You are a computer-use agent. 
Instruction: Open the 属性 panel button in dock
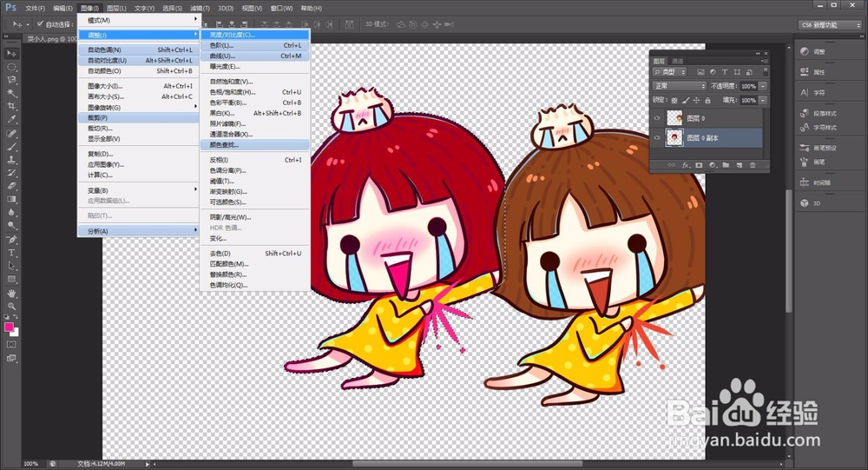tap(812, 72)
